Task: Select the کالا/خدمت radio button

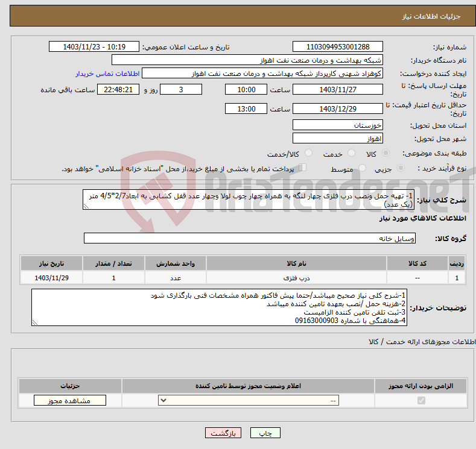Action: coord(308,153)
